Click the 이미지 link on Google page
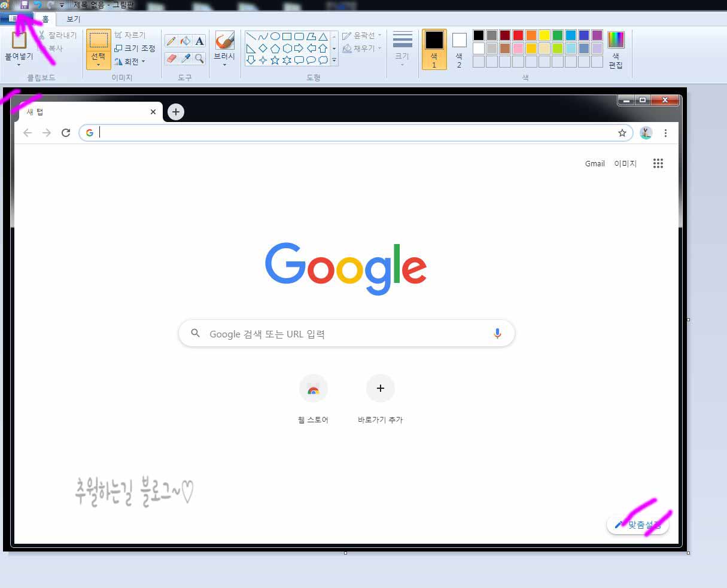The height and width of the screenshot is (588, 727). coord(625,163)
